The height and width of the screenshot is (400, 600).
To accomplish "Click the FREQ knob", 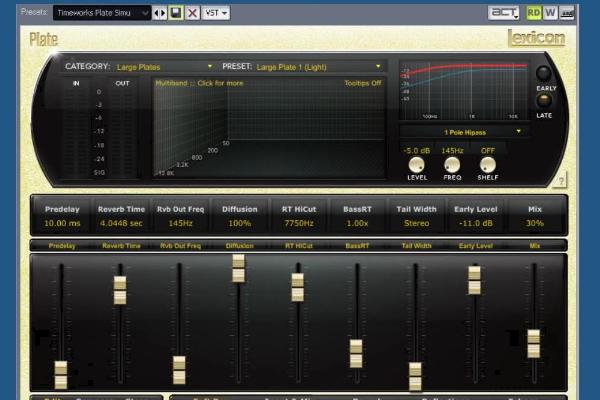I will pos(452,165).
